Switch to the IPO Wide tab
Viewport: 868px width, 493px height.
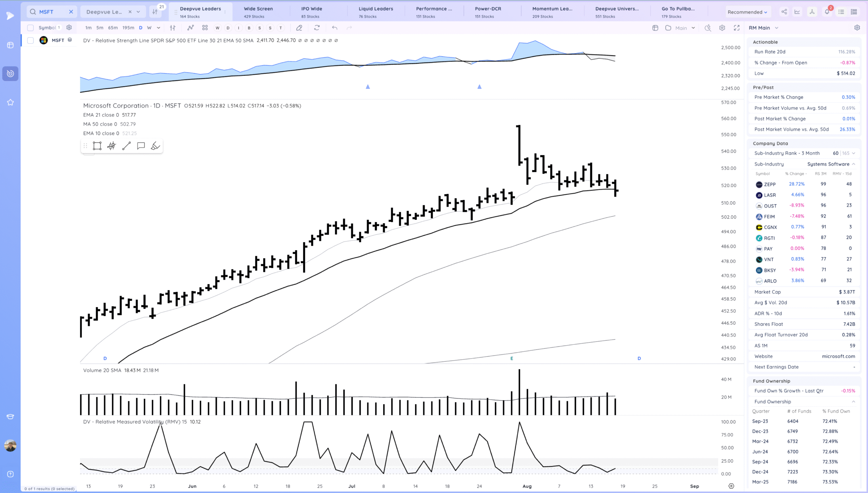(312, 12)
